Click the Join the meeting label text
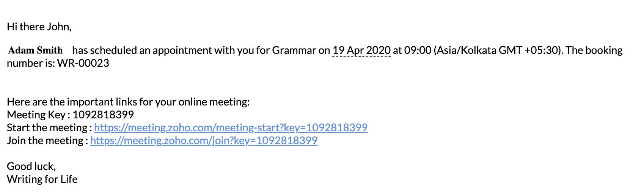Screen dimensions: 644x192 45,140
